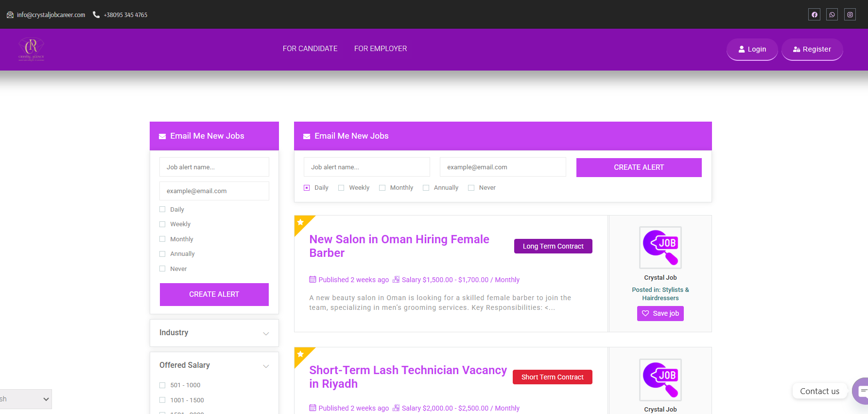Open the Facebook social icon
The image size is (868, 414).
pos(814,15)
